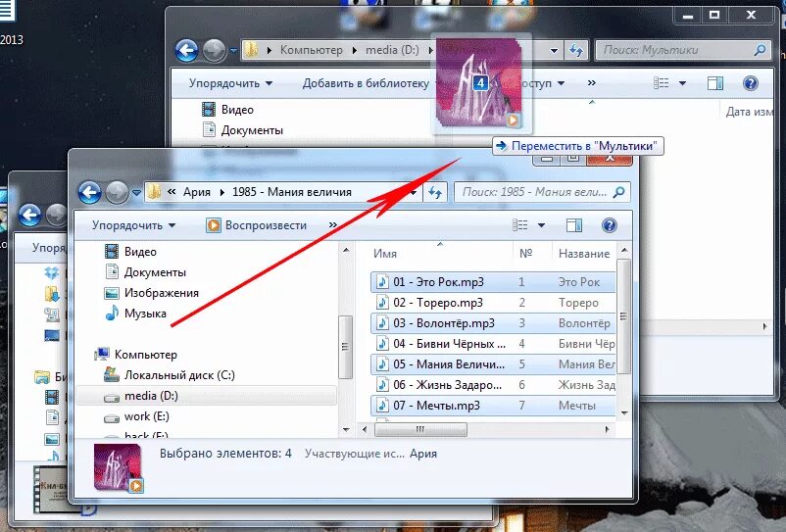Click Back arrow in Мультики window
Image resolution: width=786 pixels, height=532 pixels.
186,50
